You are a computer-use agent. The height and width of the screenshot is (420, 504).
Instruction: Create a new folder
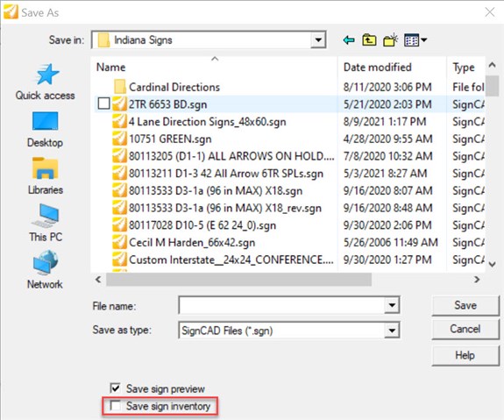coord(391,40)
